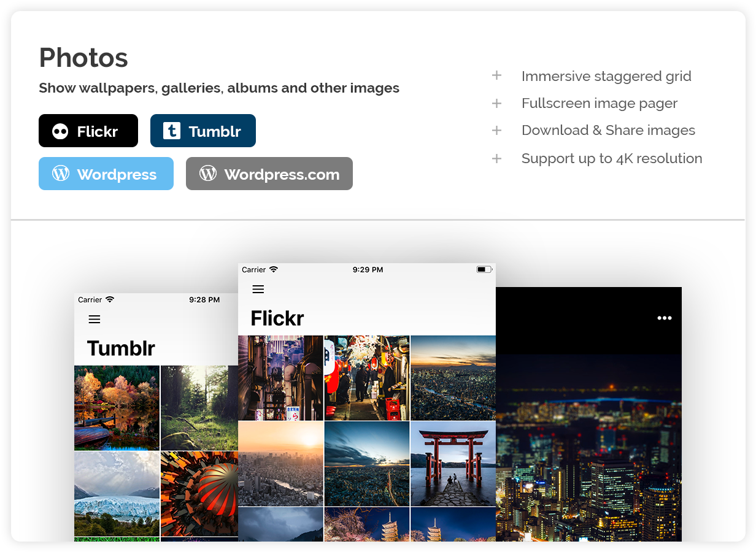
Task: Open the blue night city photo under dark clouds
Action: [x=367, y=463]
